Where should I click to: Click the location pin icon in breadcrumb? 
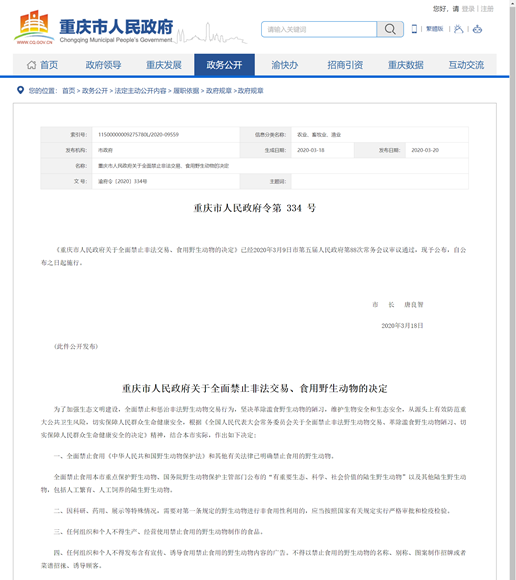coord(21,90)
